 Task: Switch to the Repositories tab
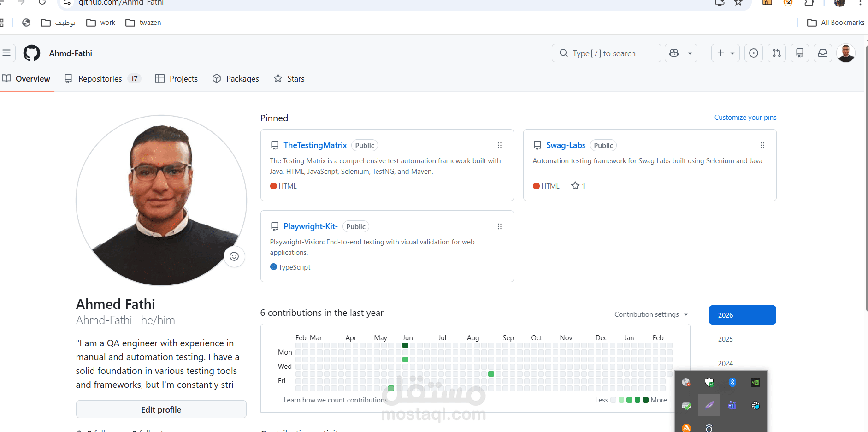click(x=100, y=78)
